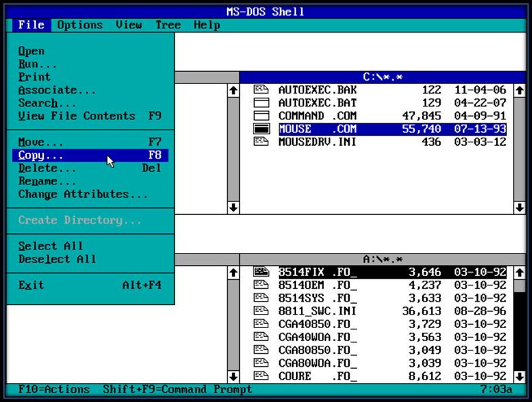The height and width of the screenshot is (402, 532).
Task: Click the AUTOEXEC.BAK file icon
Action: (261, 89)
